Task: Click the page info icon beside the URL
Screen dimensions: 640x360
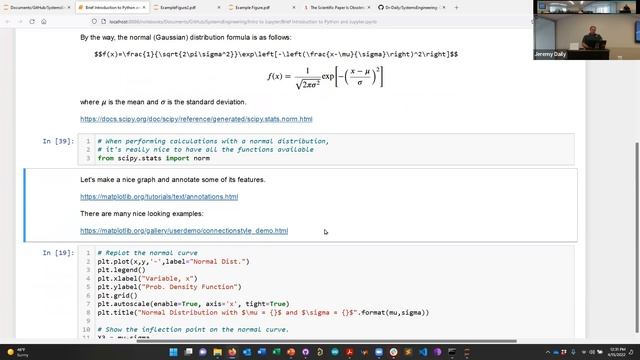Action: coord(103,21)
